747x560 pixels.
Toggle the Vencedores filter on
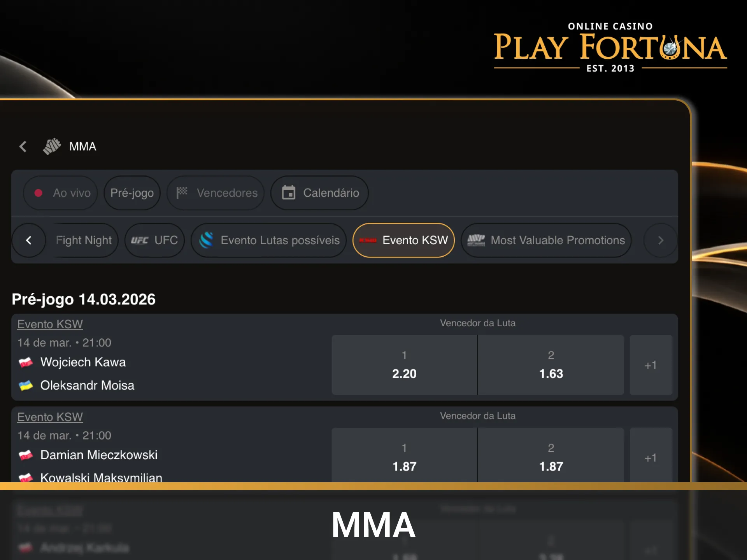pyautogui.click(x=215, y=193)
